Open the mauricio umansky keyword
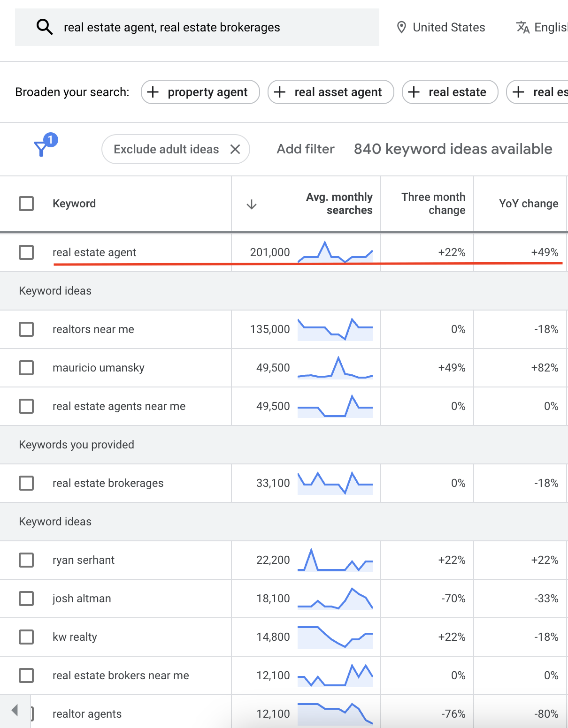Screen dimensions: 568x728 point(98,368)
